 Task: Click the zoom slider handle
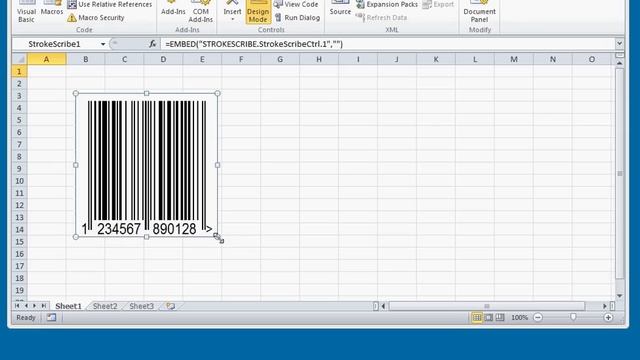(573, 317)
